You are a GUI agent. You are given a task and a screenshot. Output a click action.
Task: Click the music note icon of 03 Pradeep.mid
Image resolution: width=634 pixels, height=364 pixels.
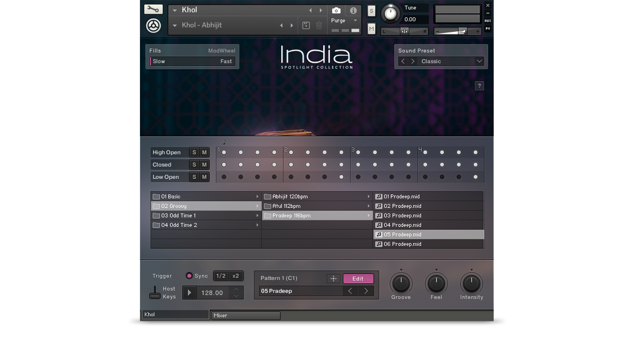(x=379, y=216)
